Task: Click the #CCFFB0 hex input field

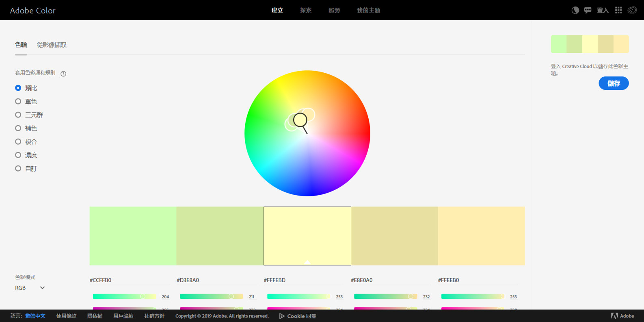Action: tap(130, 280)
